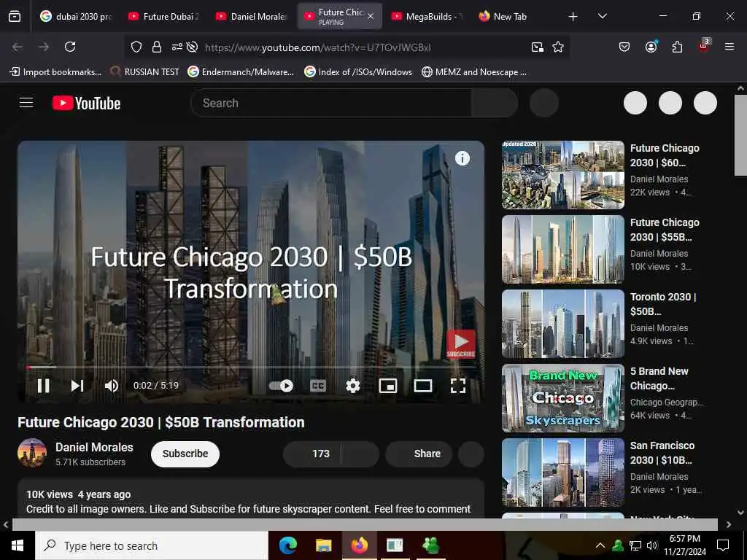Open Future Chicago 2030 $60 video thumbnail
747x560 pixels.
click(563, 175)
